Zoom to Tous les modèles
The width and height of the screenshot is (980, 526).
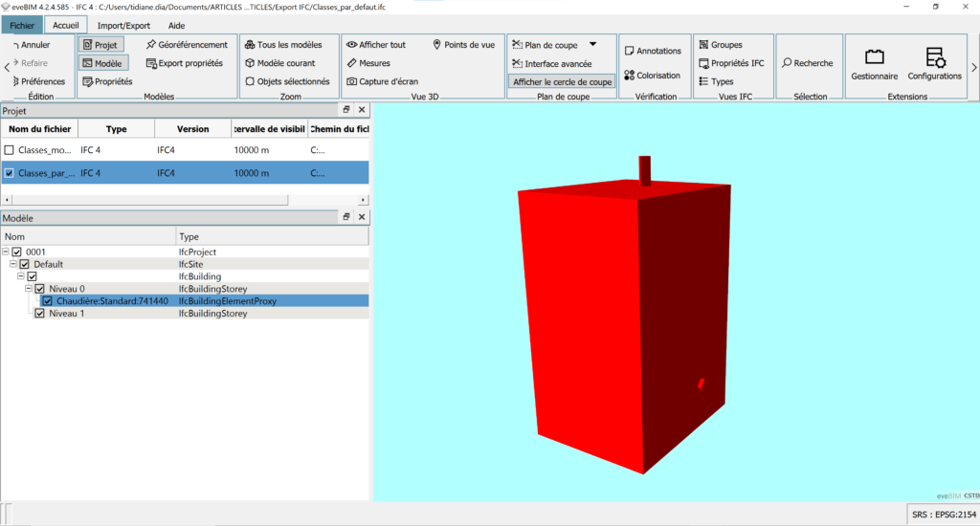coord(282,45)
